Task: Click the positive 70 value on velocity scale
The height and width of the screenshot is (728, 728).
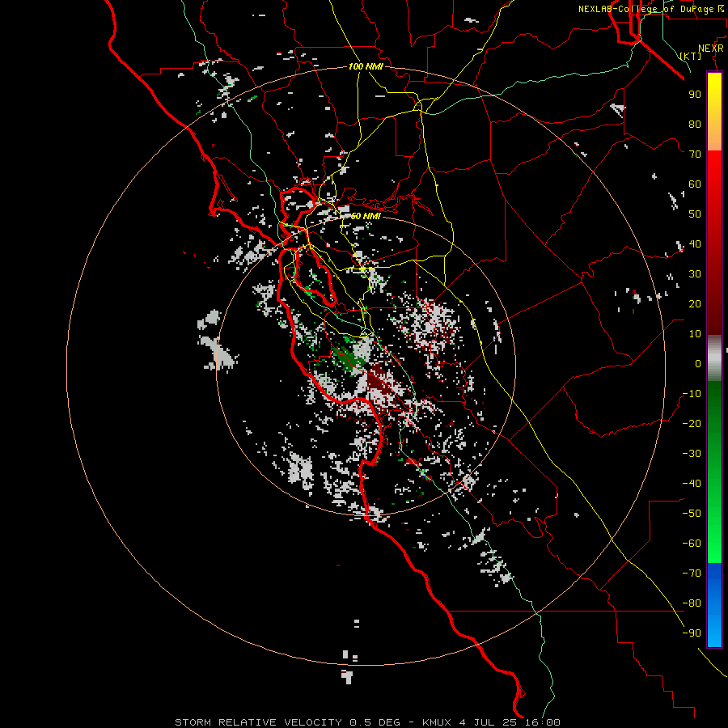Action: [695, 154]
